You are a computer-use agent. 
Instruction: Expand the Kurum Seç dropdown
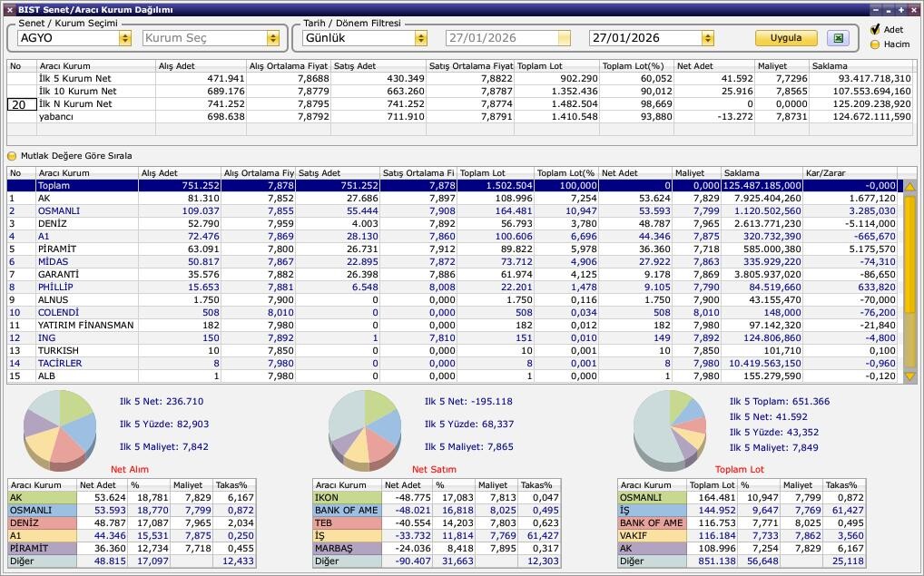coord(272,38)
